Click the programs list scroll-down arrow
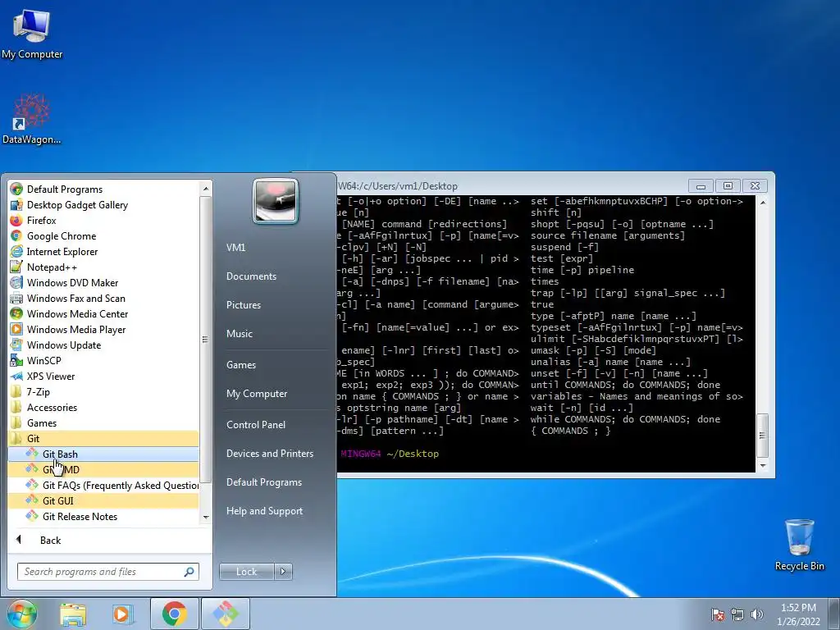This screenshot has width=840, height=630. pyautogui.click(x=206, y=517)
